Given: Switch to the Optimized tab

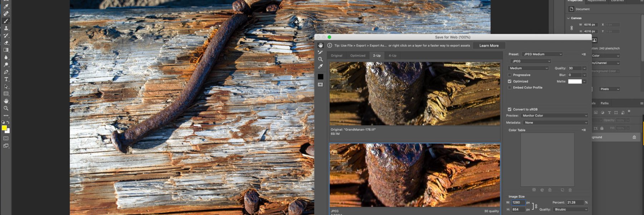Looking at the screenshot, I should point(358,56).
